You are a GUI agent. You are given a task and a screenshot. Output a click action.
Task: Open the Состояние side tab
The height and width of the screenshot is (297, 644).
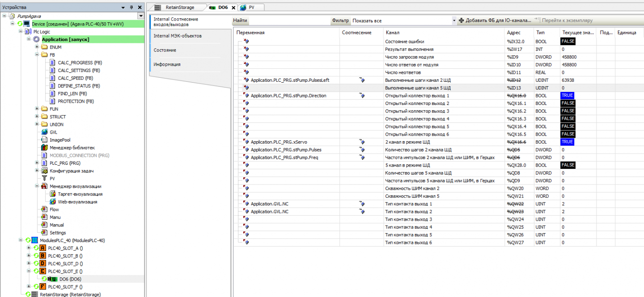tap(165, 50)
